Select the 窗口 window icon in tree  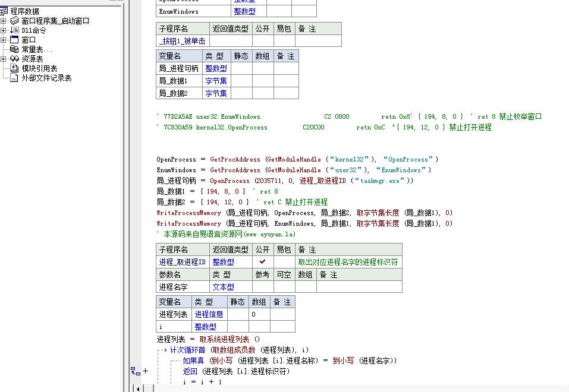click(x=14, y=40)
